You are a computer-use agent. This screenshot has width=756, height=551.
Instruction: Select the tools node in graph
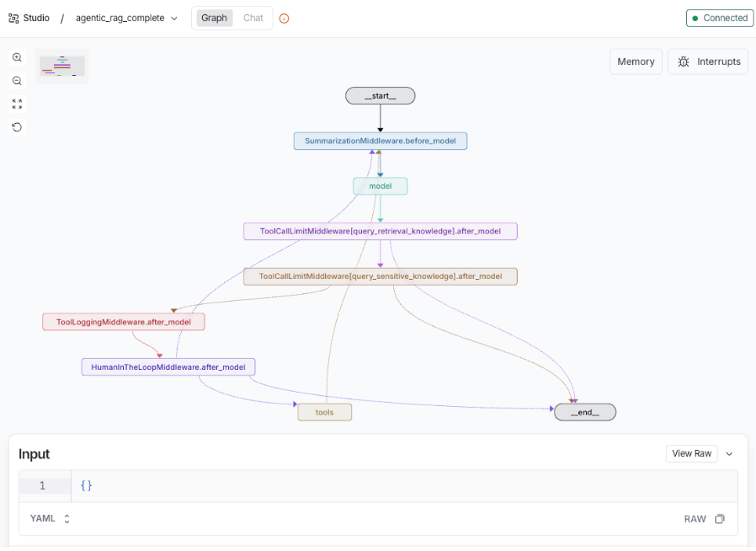(324, 412)
